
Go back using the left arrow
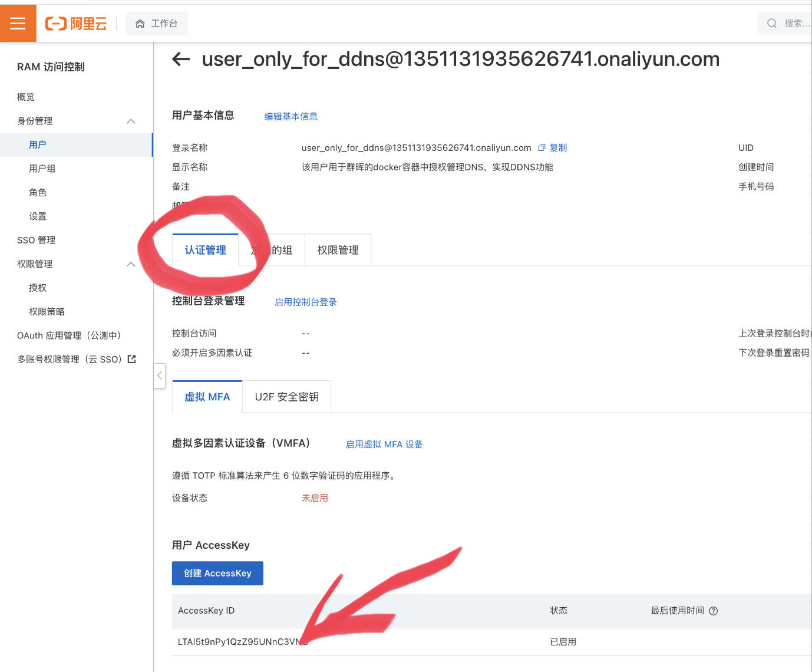pos(180,59)
